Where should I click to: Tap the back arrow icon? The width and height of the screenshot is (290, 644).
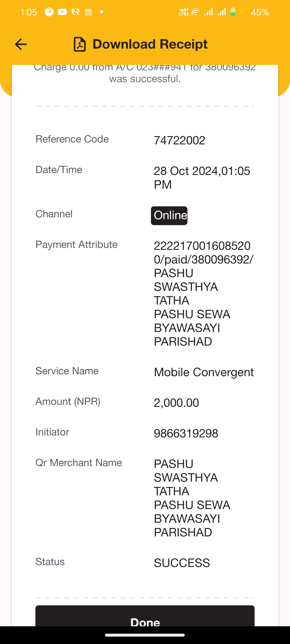point(21,44)
